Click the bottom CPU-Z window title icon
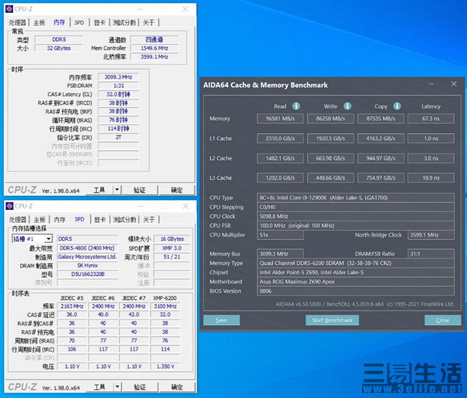Screen dimensions: 467x398 point(9,206)
